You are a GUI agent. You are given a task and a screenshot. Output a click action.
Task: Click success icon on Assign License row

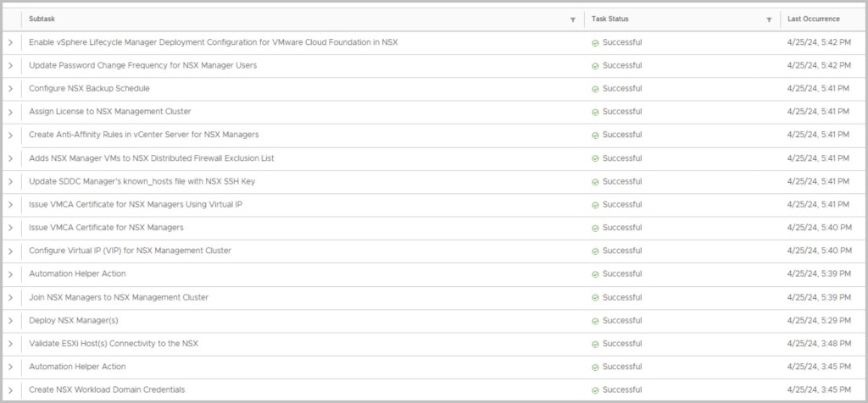[595, 112]
